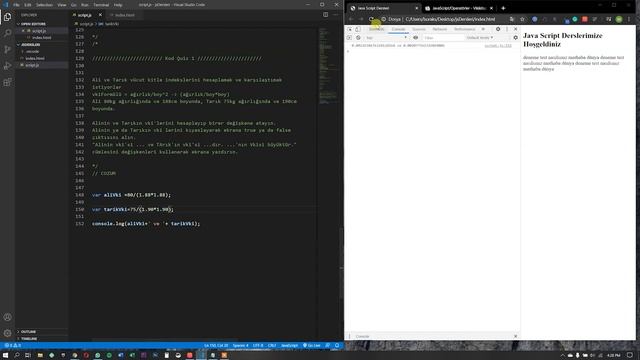Image resolution: width=640 pixels, height=360 pixels.
Task: Go forward in Chrome browser
Action: pyautogui.click(x=361, y=19)
